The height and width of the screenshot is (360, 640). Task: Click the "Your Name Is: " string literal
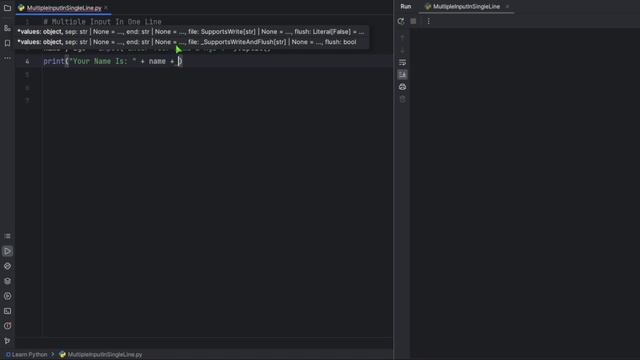(x=102, y=61)
